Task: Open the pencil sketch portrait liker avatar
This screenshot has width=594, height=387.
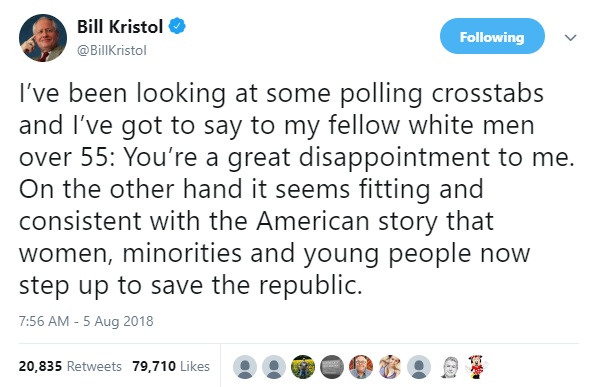Action: [x=448, y=367]
